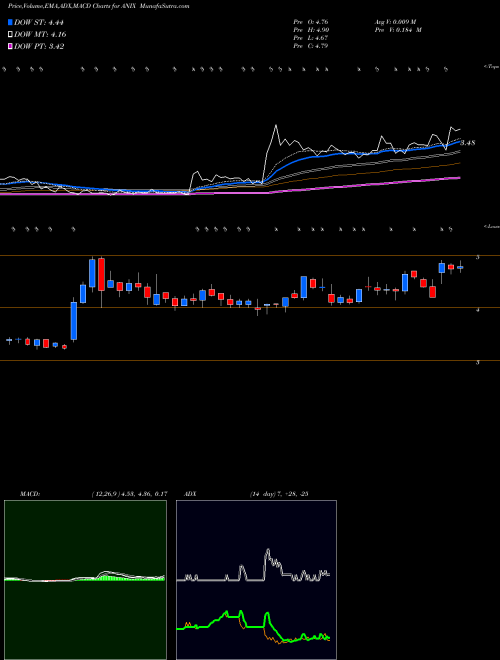Click the 'Avg V: 0.009 M' volume text
The height and width of the screenshot is (660, 500).
(395, 22)
